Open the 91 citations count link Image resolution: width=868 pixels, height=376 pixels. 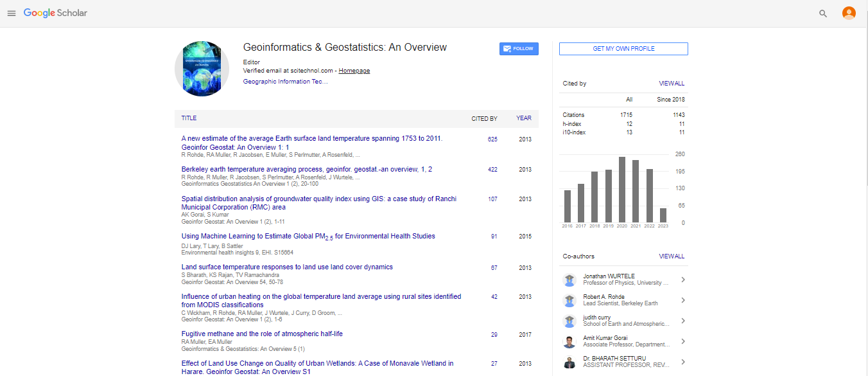tap(494, 237)
